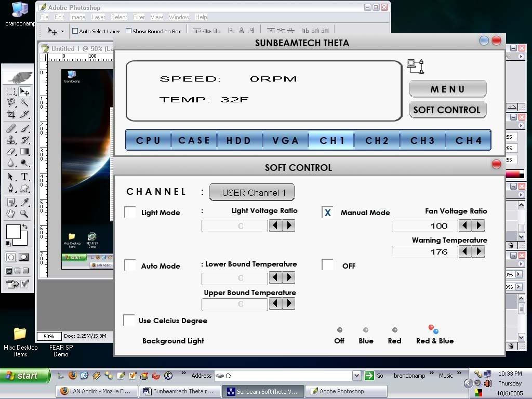Set Background Light to Off
Screen dimensions: 532x399
pyautogui.click(x=340, y=330)
